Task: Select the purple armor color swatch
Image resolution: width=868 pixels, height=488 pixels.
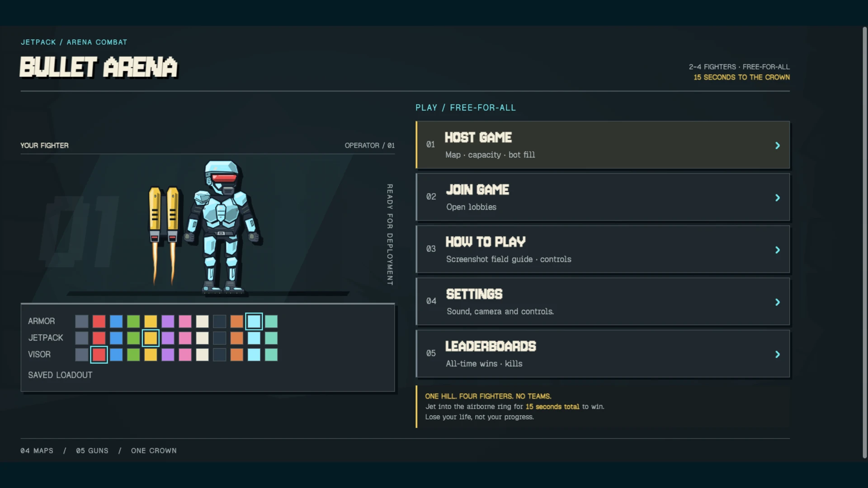Action: pos(168,321)
